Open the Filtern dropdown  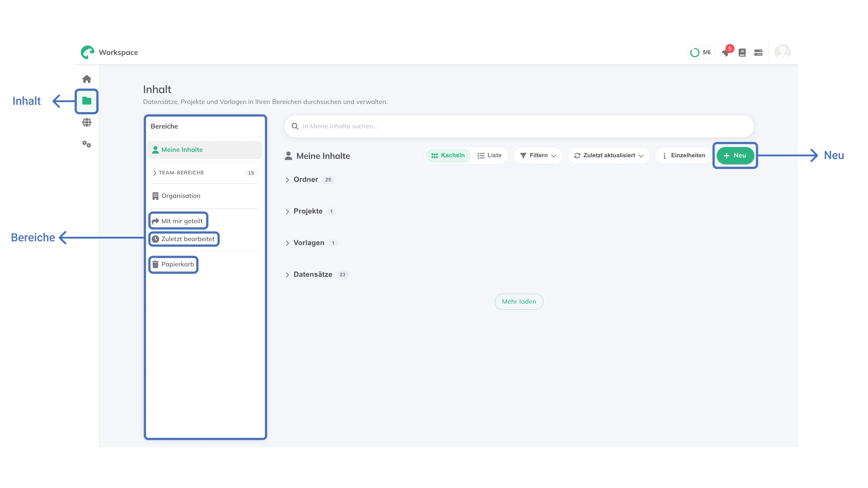(x=538, y=156)
